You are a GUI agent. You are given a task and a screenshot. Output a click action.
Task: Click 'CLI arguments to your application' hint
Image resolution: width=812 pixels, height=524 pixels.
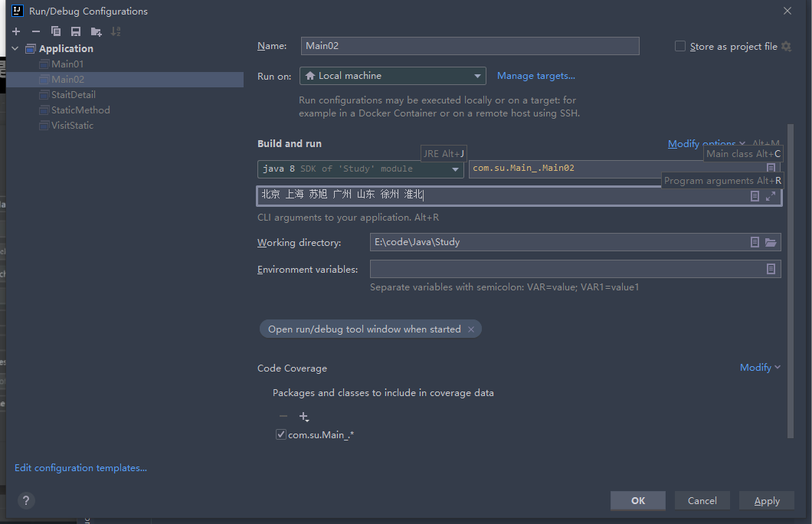[x=348, y=218]
